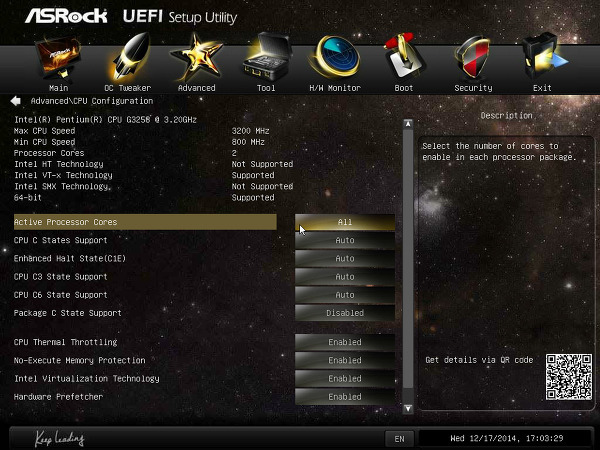This screenshot has height=450, width=600.
Task: Click the Get details via QR code text
Action: click(479, 360)
